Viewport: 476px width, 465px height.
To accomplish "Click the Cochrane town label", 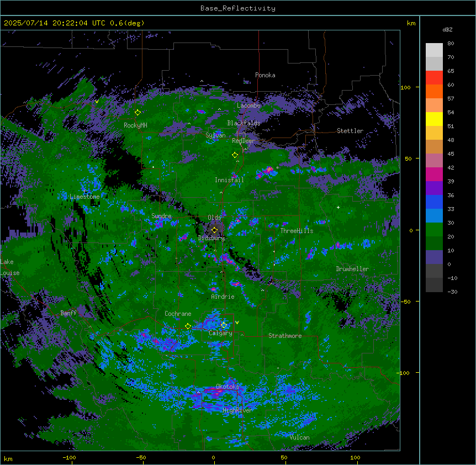I will point(178,314).
